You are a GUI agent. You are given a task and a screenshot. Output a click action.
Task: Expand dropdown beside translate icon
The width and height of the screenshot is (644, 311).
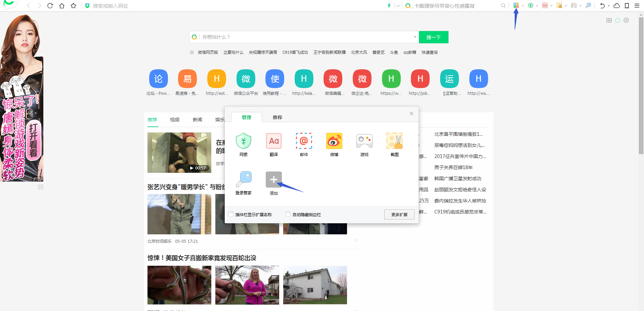551,6
